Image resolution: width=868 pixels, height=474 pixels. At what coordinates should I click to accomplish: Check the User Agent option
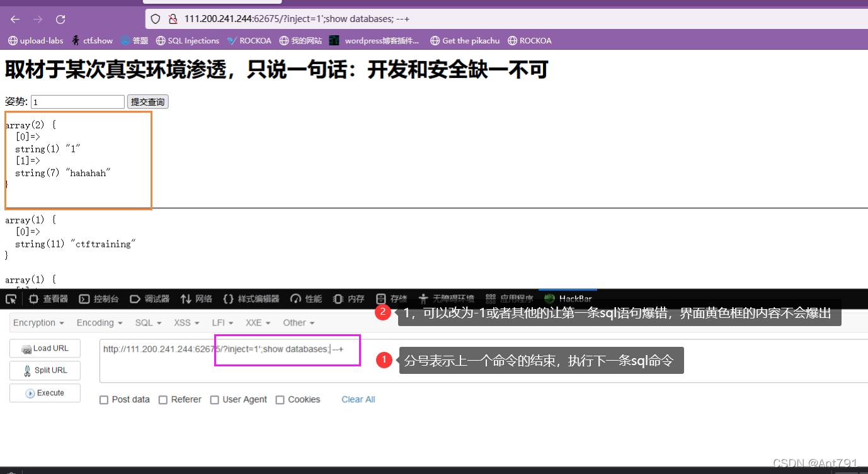coord(215,400)
